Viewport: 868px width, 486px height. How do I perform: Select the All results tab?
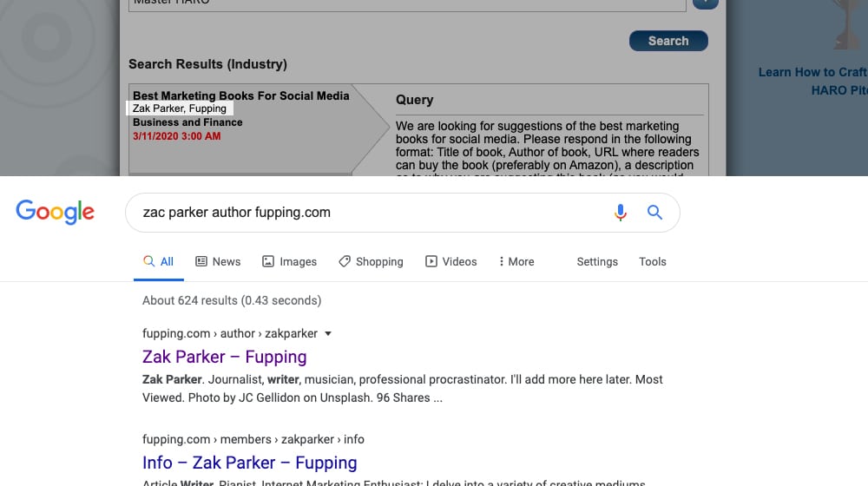pyautogui.click(x=158, y=262)
